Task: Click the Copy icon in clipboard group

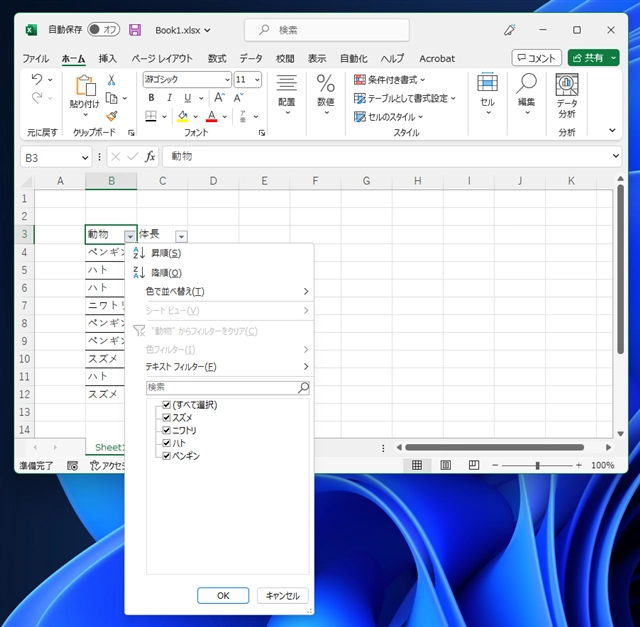Action: 111,98
